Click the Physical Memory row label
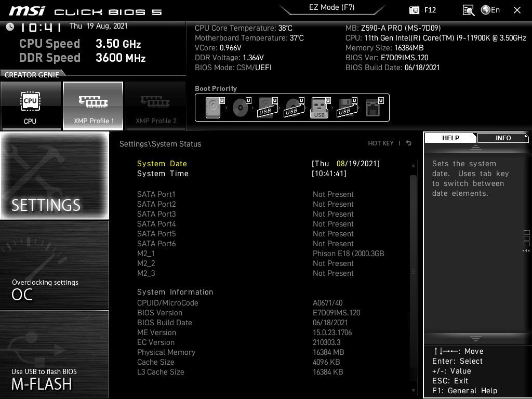Viewport: 532px width, 399px height. pyautogui.click(x=166, y=352)
